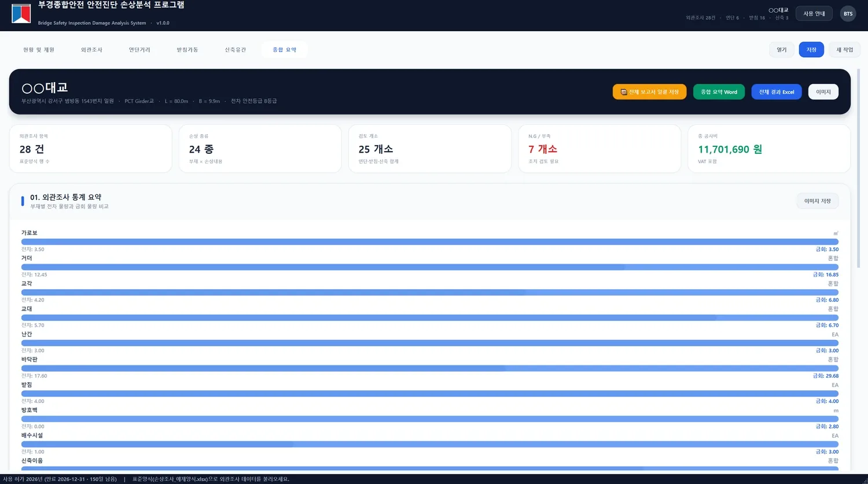
Task: Click the 방호벽 row label
Action: coord(30,411)
